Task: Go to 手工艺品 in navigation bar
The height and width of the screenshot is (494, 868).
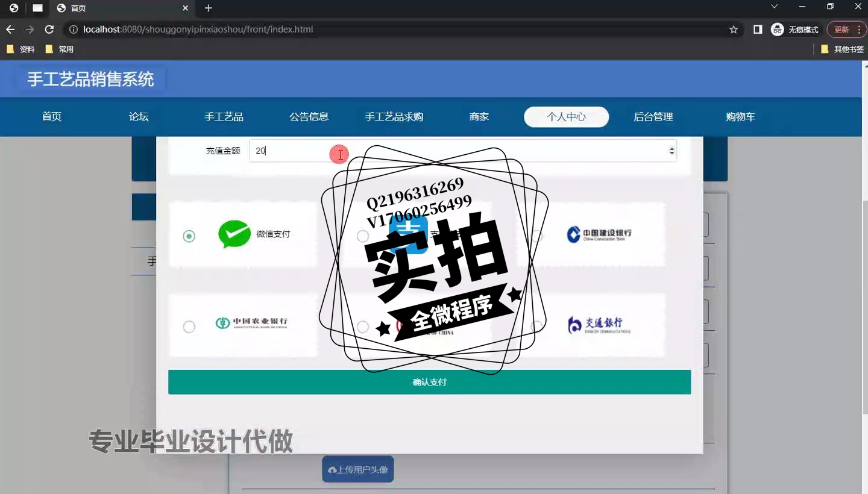Action: pos(224,117)
